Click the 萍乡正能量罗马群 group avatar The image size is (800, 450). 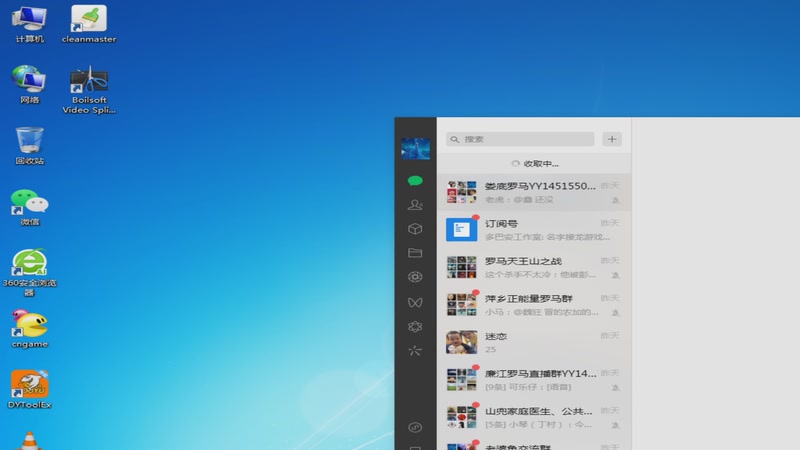coord(461,304)
